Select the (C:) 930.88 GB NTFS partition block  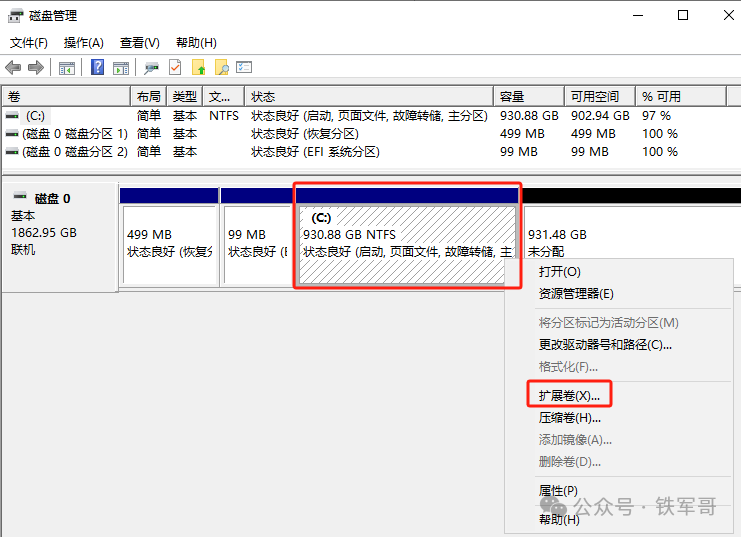[x=407, y=236]
